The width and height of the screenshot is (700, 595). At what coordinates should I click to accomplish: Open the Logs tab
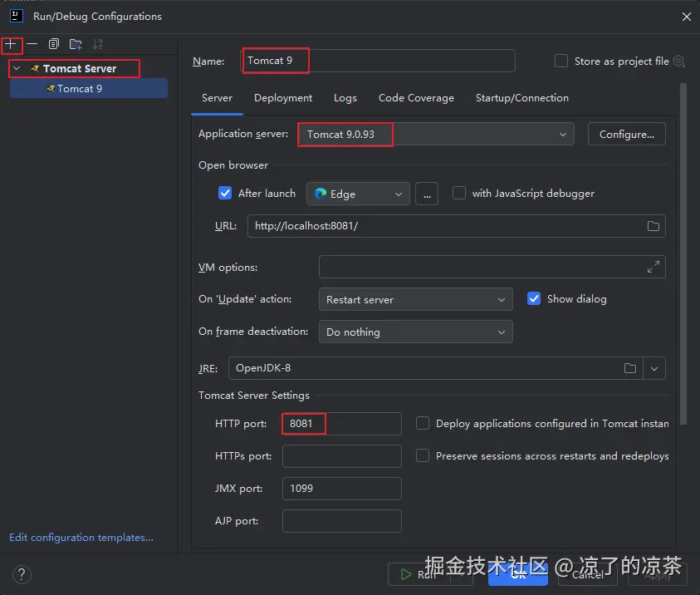pyautogui.click(x=345, y=98)
